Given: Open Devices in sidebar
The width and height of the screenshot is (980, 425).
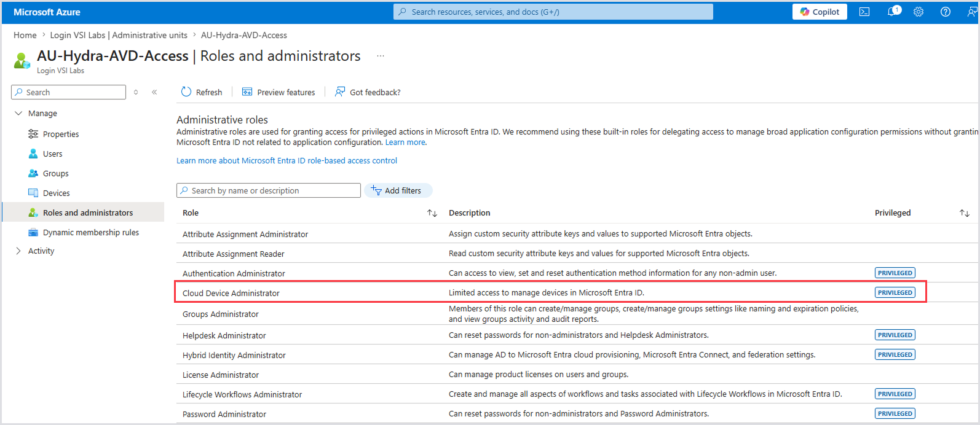Looking at the screenshot, I should point(56,193).
